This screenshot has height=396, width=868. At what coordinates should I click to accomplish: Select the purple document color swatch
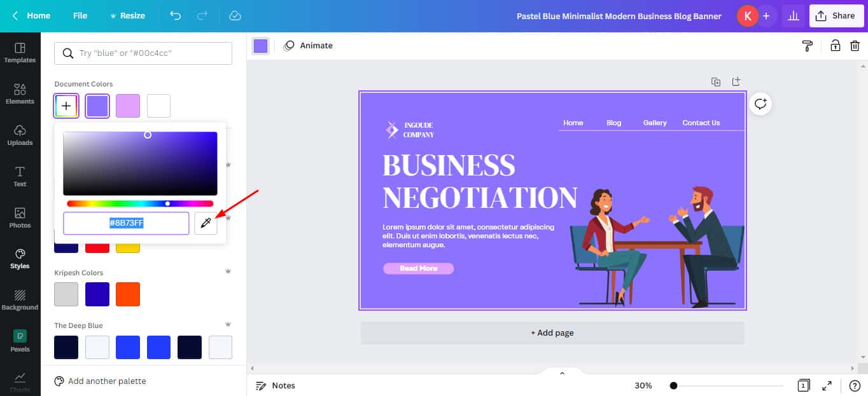coord(97,106)
